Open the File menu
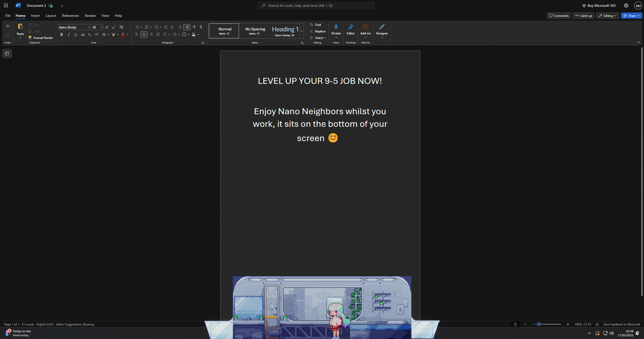This screenshot has height=339, width=644. (8, 16)
